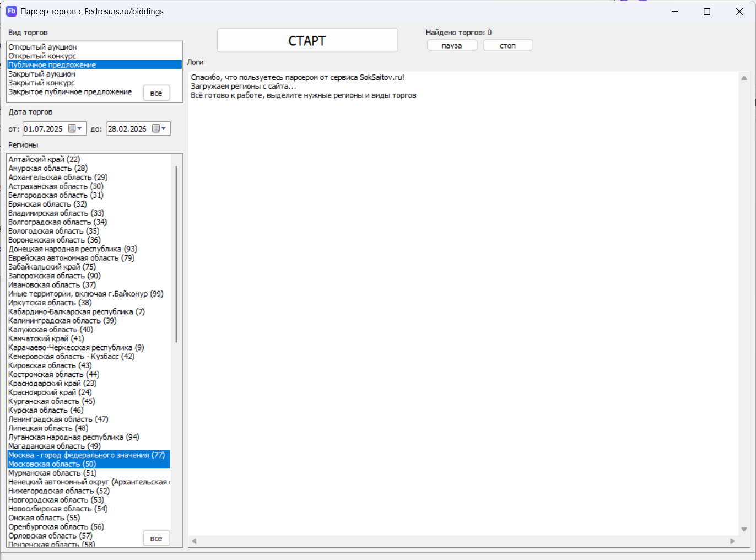Click the logs scroll down arrow
756x560 pixels.
pos(744,529)
